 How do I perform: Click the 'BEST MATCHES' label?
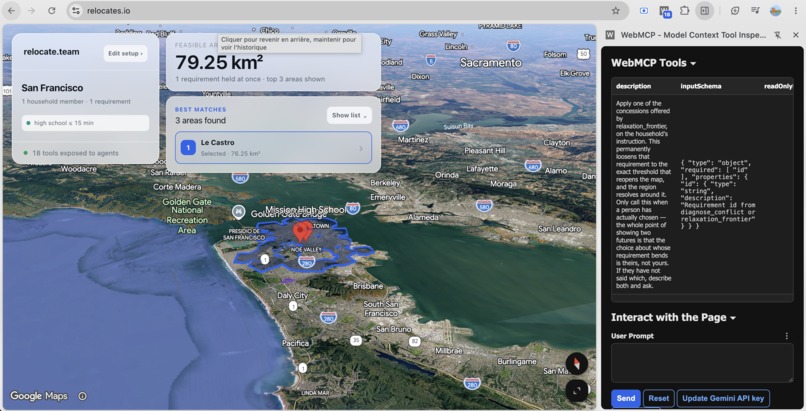tap(200, 109)
